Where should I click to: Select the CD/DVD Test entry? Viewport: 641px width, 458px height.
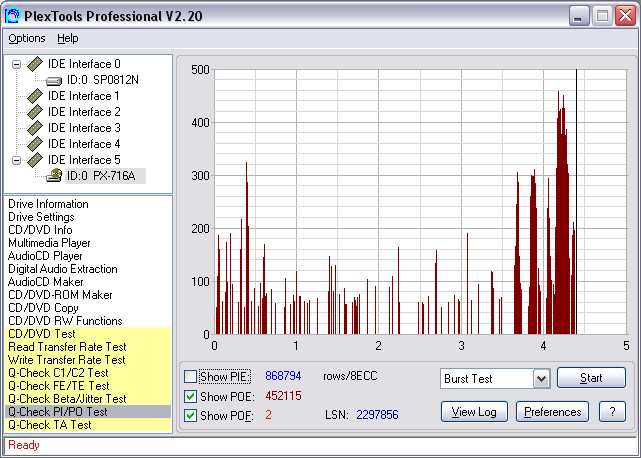pyautogui.click(x=88, y=334)
